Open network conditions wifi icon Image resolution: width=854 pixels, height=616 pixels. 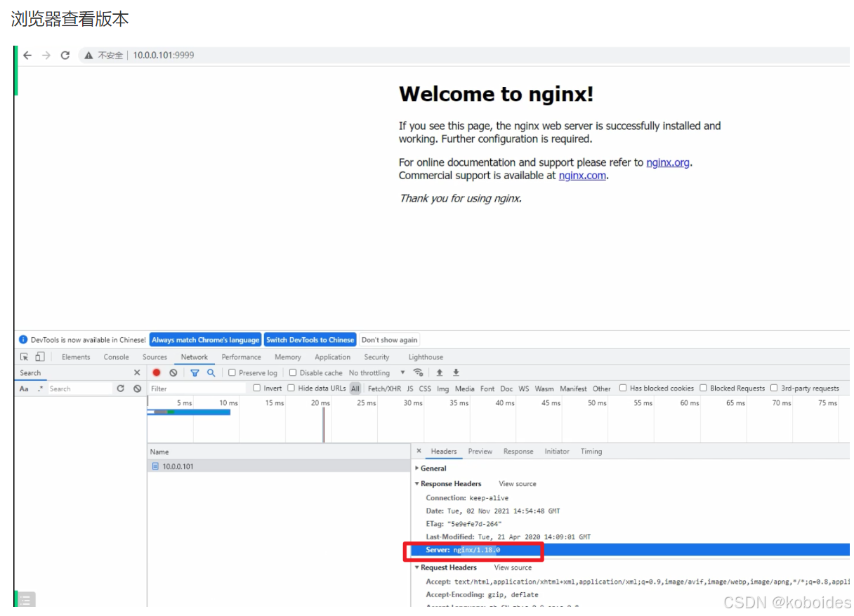pyautogui.click(x=419, y=373)
